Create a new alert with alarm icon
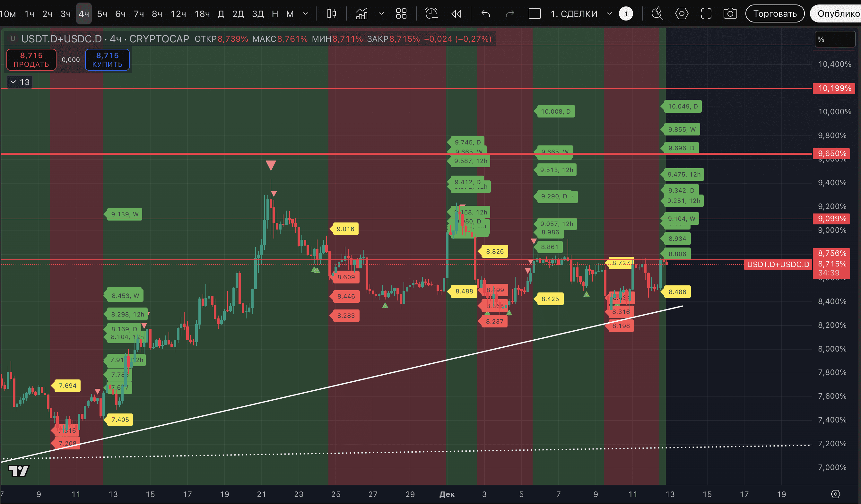Viewport: 861px width, 504px height. point(431,14)
